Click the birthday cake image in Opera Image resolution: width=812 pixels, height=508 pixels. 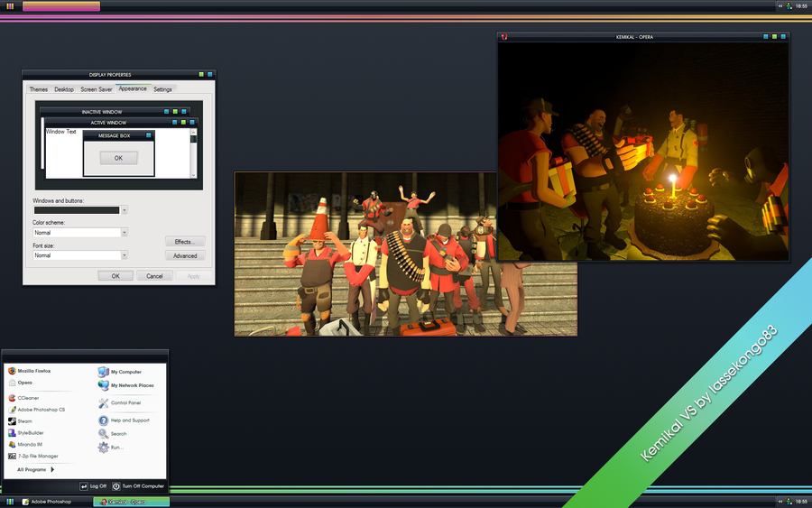[643, 152]
